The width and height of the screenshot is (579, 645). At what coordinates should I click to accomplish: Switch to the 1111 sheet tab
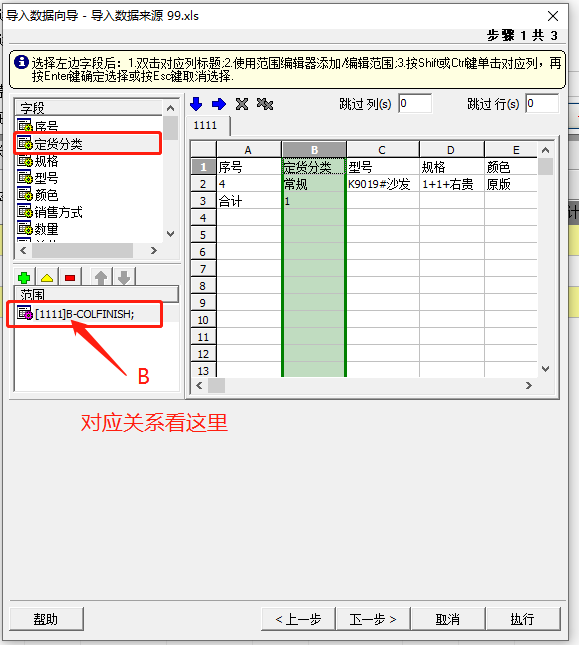coord(205,125)
